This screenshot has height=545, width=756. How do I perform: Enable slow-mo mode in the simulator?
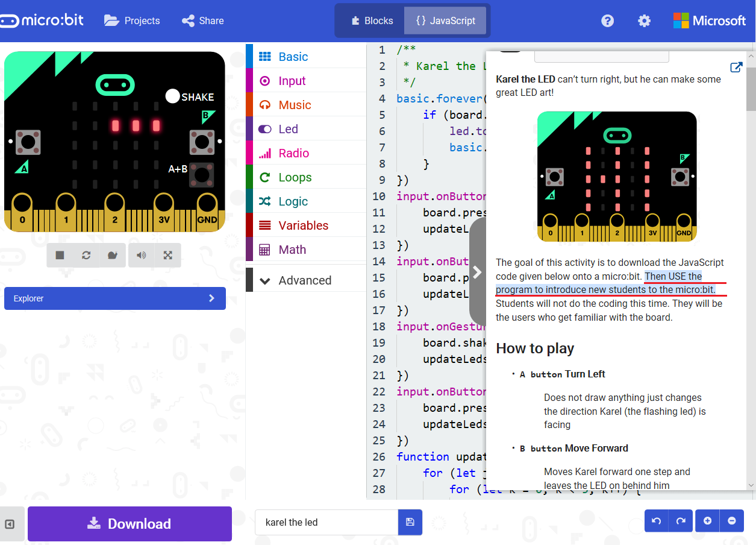112,255
